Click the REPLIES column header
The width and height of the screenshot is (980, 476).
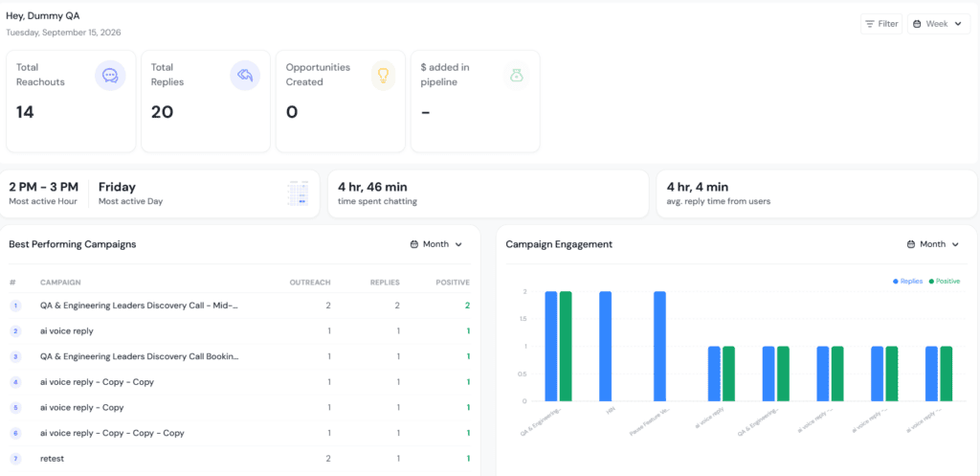tap(385, 283)
